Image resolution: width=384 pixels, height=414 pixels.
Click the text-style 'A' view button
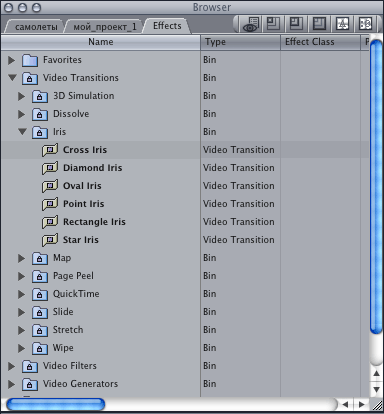[342, 23]
